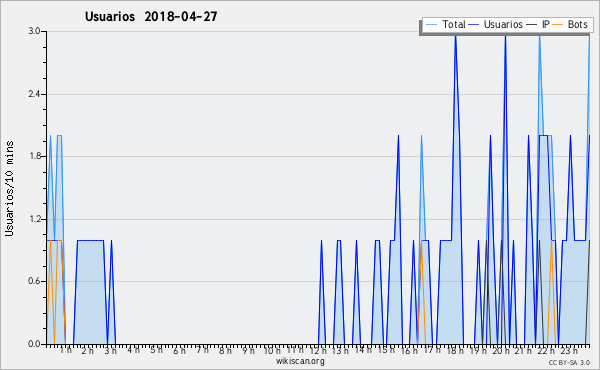600x370 pixels.
Task: Select the Usuarios legend entry
Action: coord(495,24)
